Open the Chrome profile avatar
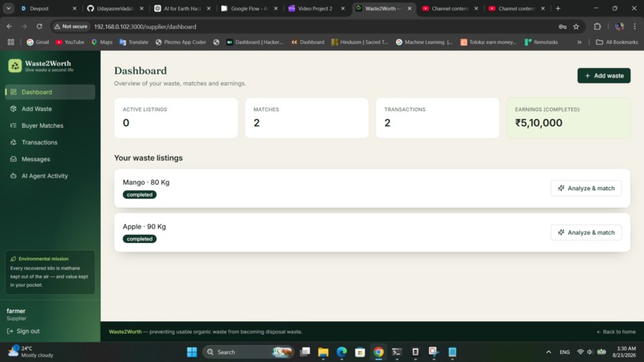644x362 pixels. click(619, 26)
